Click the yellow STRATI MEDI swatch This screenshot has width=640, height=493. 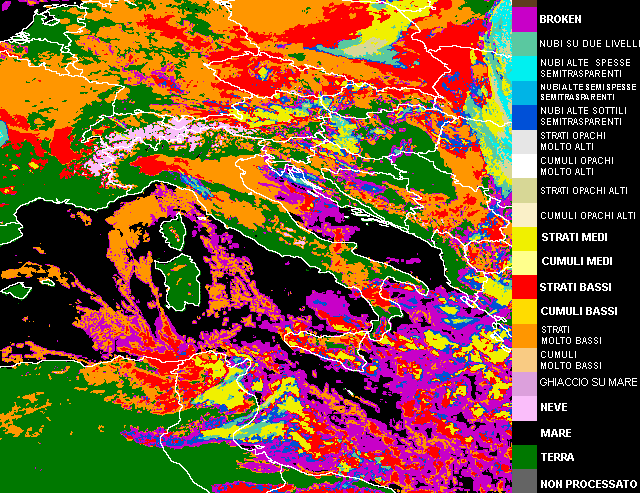coord(524,239)
